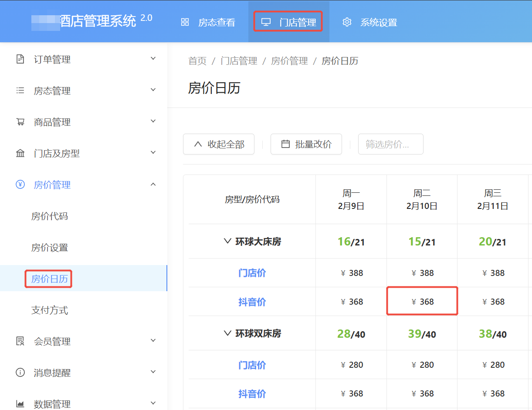Go to 首页 in the breadcrumb
The image size is (532, 410).
pyautogui.click(x=197, y=61)
